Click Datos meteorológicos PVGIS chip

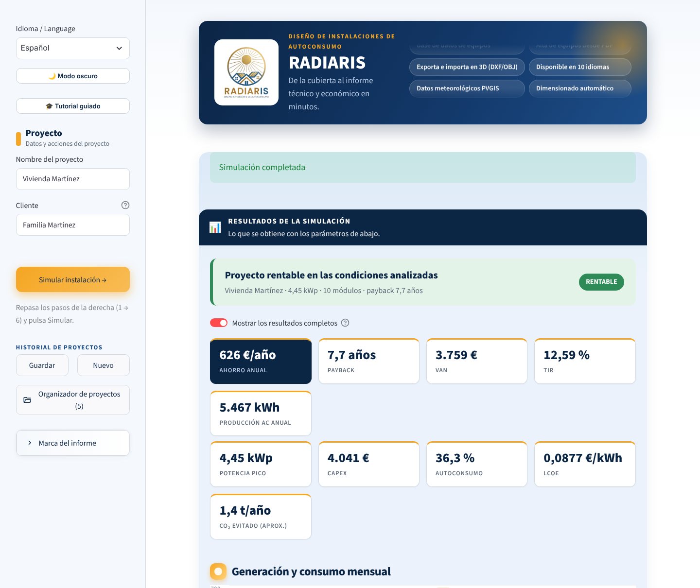(x=467, y=88)
